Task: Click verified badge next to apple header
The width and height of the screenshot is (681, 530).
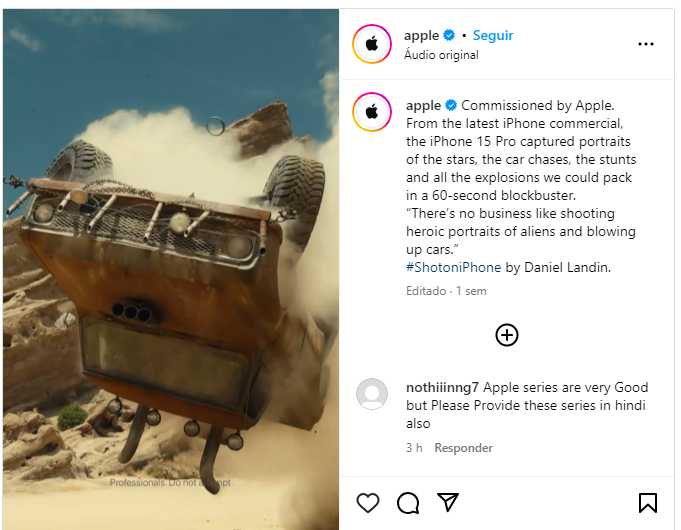Action: point(449,35)
